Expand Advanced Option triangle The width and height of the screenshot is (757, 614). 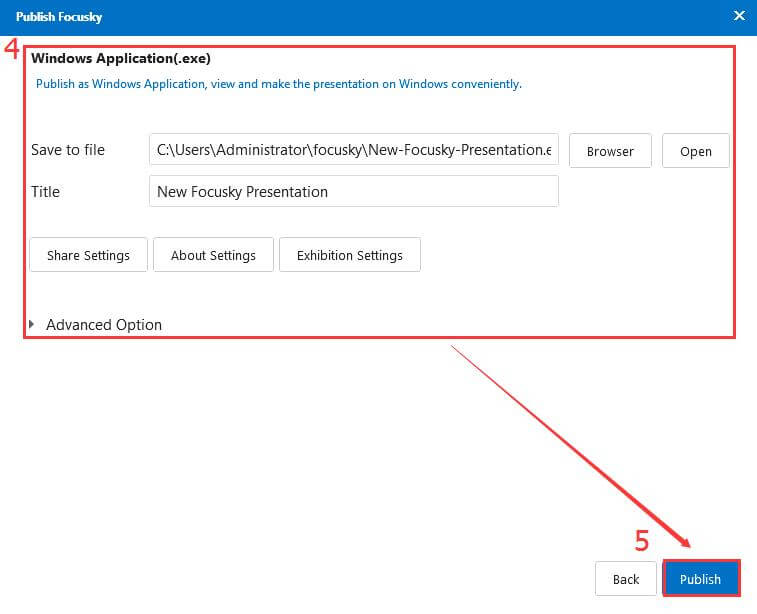coord(32,324)
